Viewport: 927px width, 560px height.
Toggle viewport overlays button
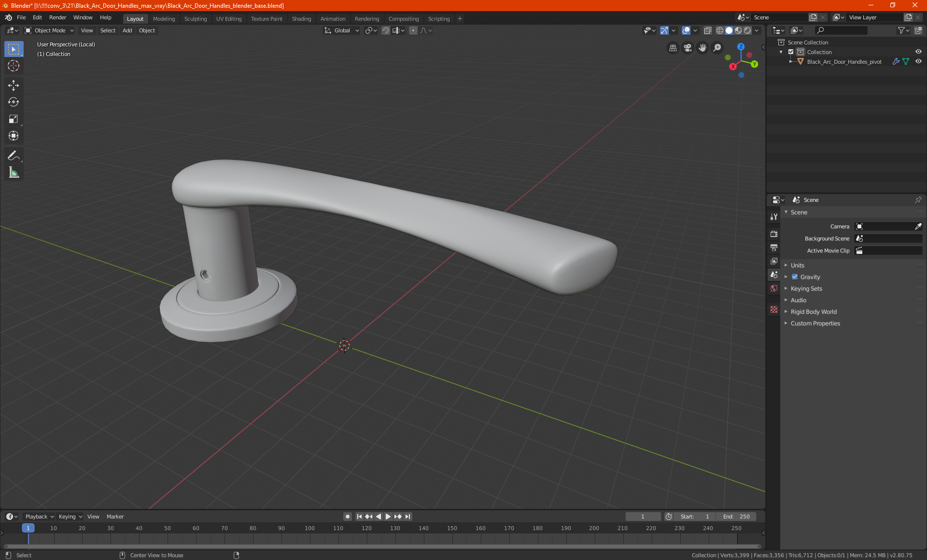pos(686,30)
